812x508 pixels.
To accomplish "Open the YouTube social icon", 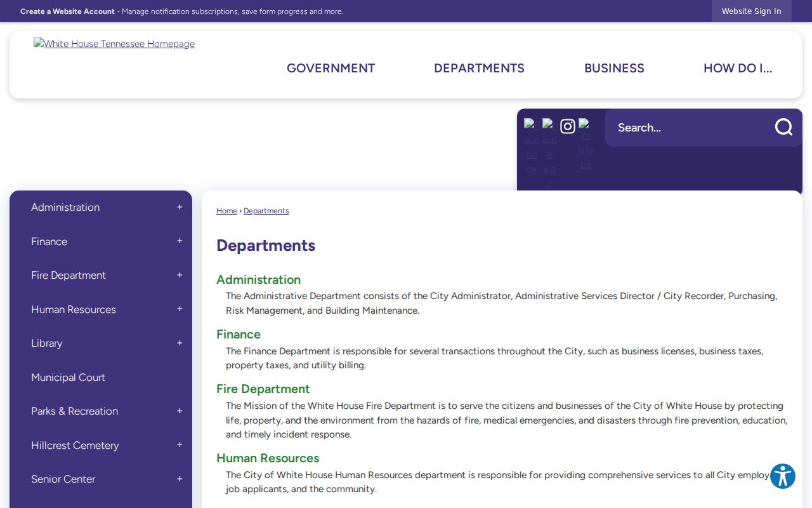I will pyautogui.click(x=586, y=145).
